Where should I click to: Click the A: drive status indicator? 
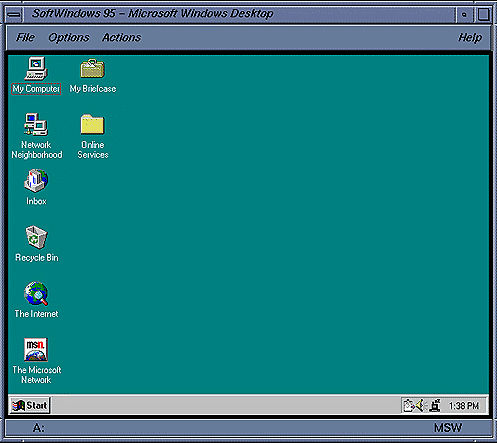point(38,428)
